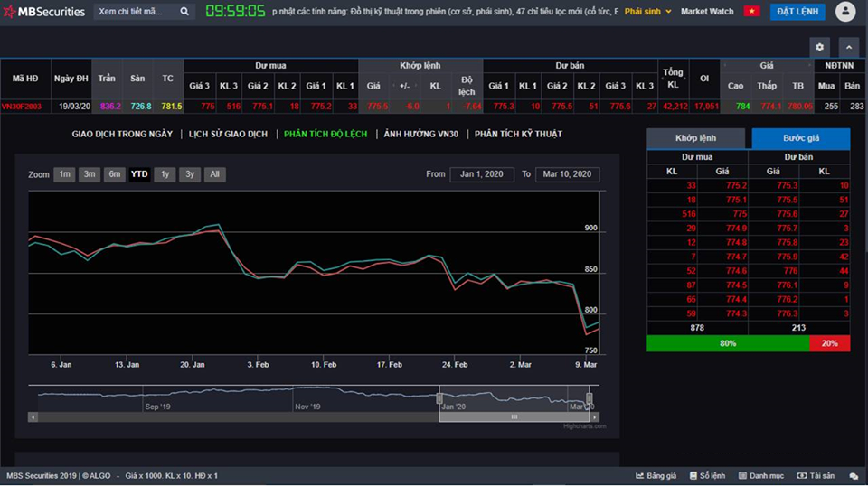868x486 pixels.
Task: Click the open interest 17,051
Action: (706, 107)
